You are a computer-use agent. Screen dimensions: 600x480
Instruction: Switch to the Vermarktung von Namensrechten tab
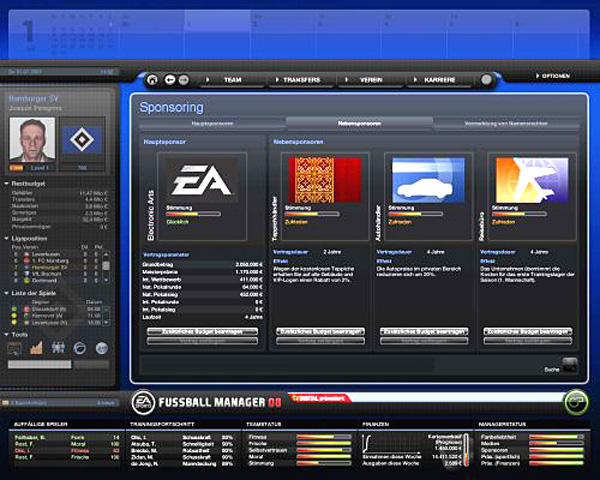point(506,124)
